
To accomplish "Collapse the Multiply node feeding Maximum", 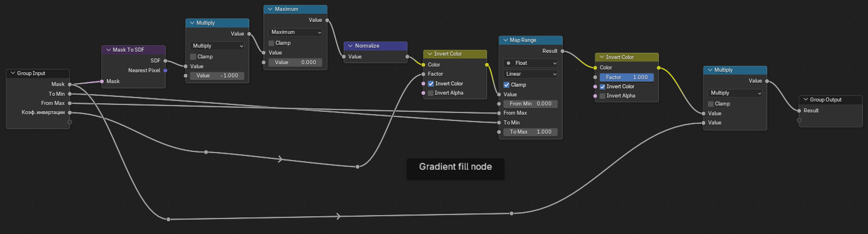I will (192, 23).
